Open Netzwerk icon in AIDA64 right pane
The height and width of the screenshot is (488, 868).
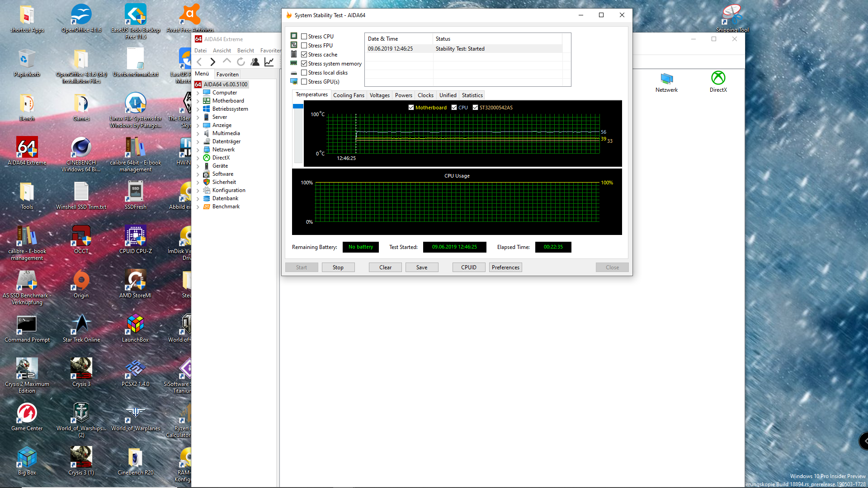click(x=666, y=82)
